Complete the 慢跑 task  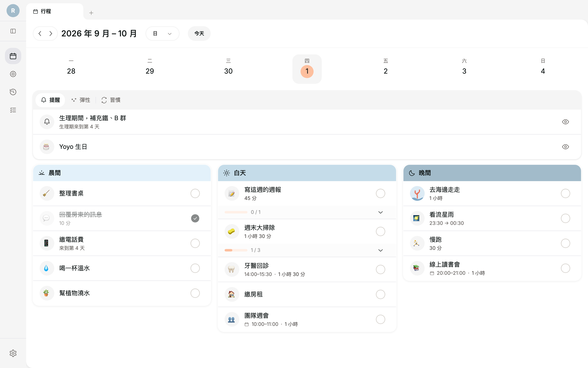[x=565, y=243]
